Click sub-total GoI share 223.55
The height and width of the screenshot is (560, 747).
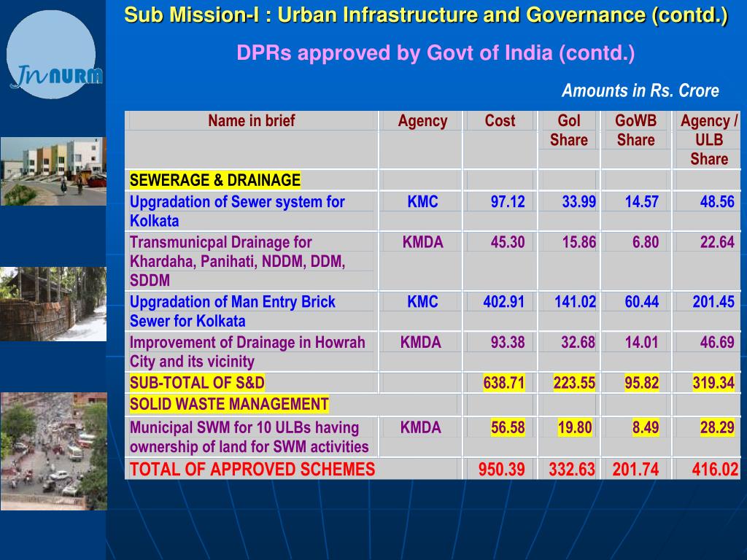pyautogui.click(x=574, y=383)
